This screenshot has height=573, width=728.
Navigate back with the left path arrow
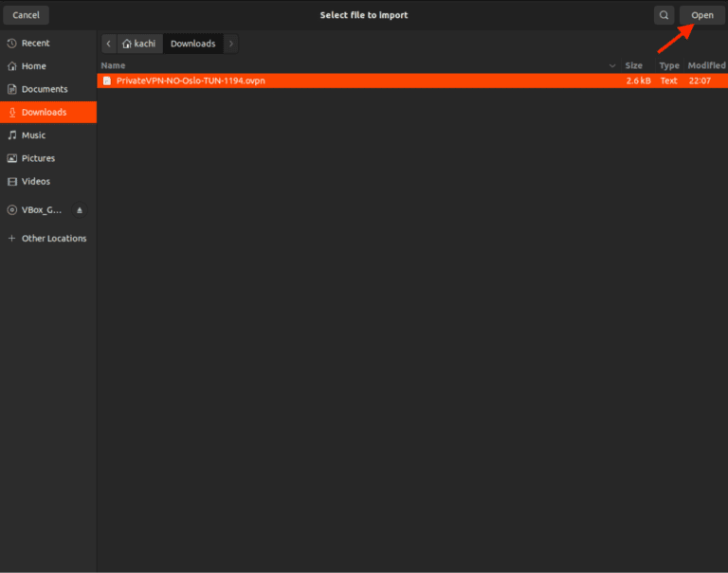108,44
